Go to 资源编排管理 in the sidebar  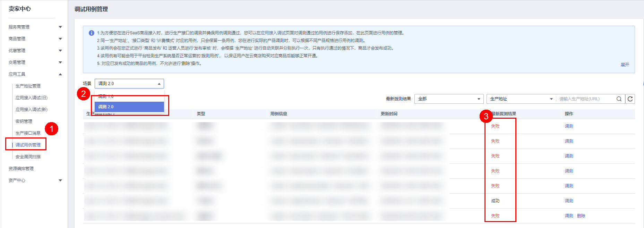(x=21, y=169)
